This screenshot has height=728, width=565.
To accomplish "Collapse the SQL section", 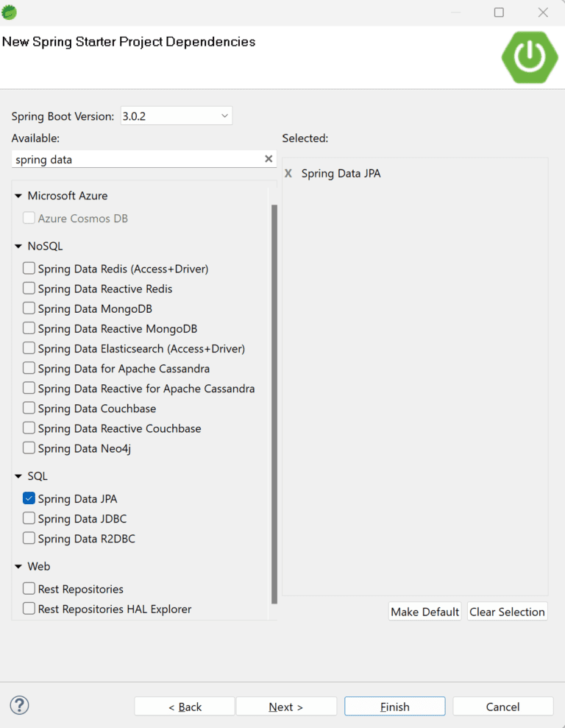I will (16, 476).
